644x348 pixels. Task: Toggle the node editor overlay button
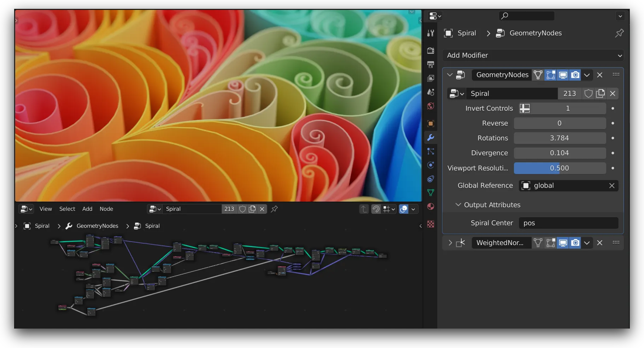404,209
